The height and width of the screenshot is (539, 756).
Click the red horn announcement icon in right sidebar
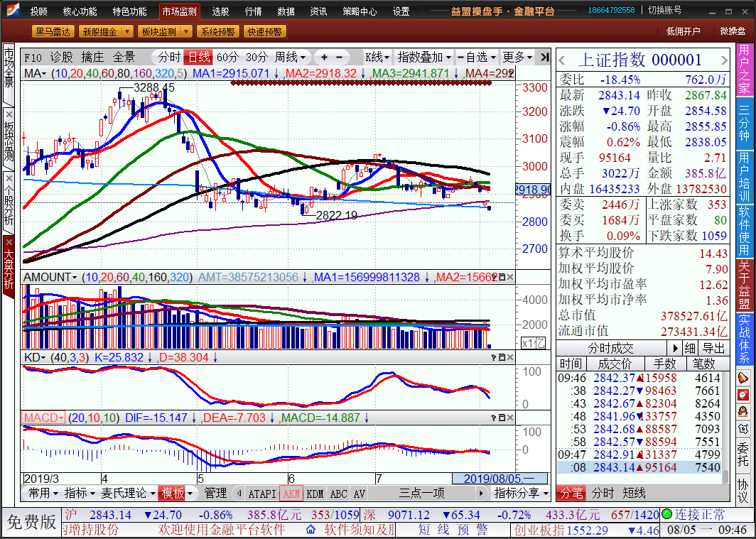click(x=743, y=377)
